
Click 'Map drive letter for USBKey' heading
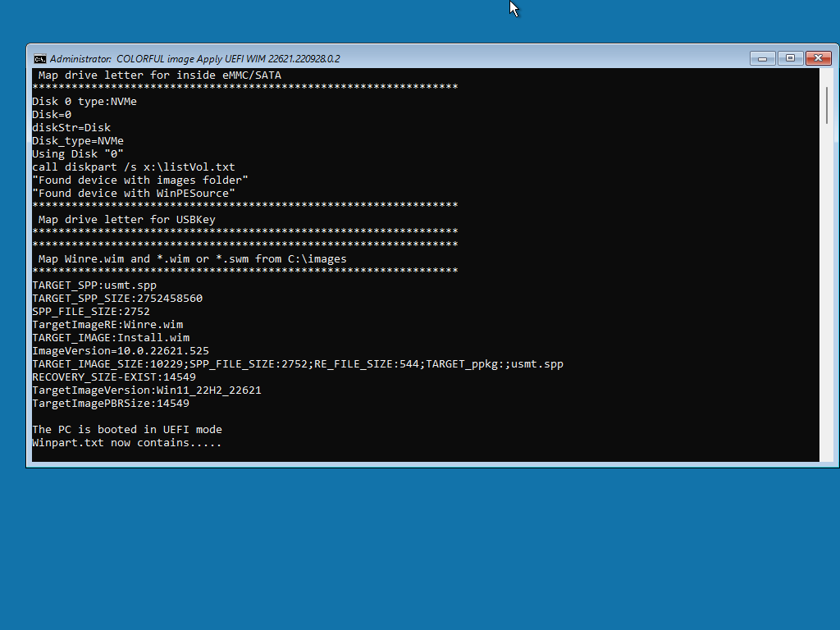pyautogui.click(x=127, y=220)
